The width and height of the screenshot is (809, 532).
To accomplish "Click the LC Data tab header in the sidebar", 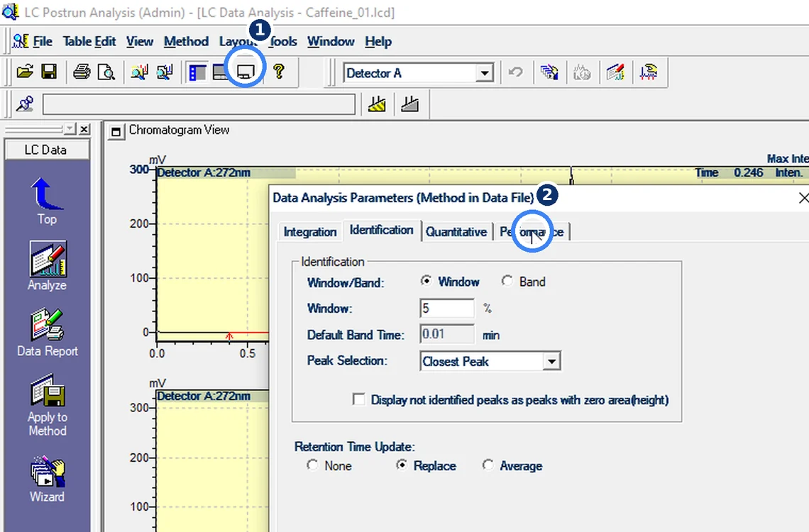I will pos(46,150).
